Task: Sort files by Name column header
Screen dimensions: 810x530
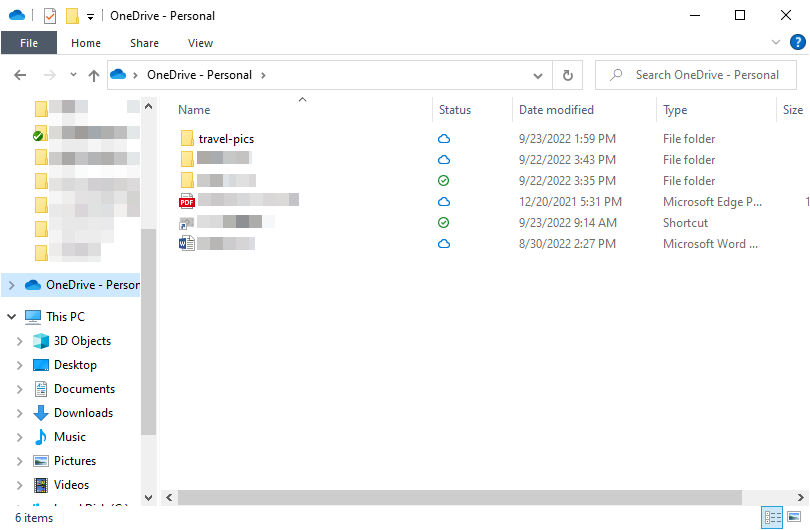Action: click(194, 110)
